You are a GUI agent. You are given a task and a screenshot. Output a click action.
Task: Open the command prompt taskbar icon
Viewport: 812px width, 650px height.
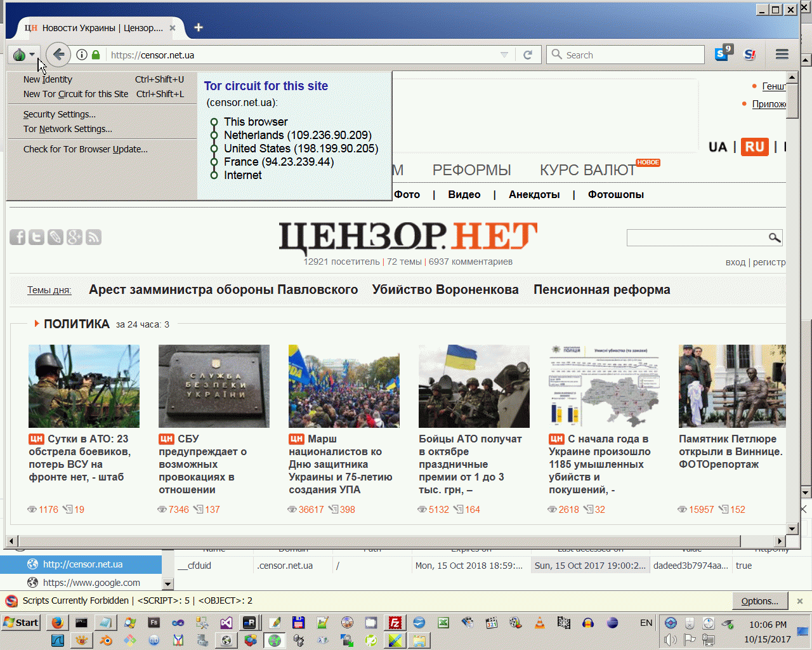tap(82, 623)
